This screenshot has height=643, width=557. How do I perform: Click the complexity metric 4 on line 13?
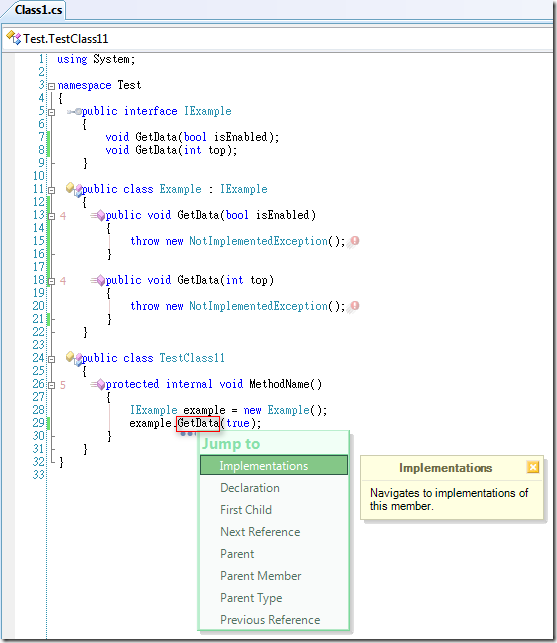point(63,216)
